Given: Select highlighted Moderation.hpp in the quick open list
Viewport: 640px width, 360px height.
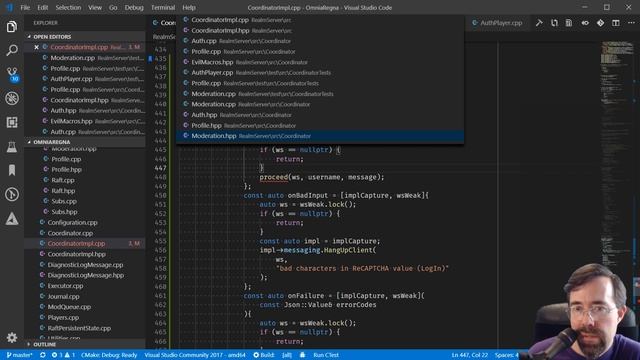Looking at the screenshot, I should 320,136.
